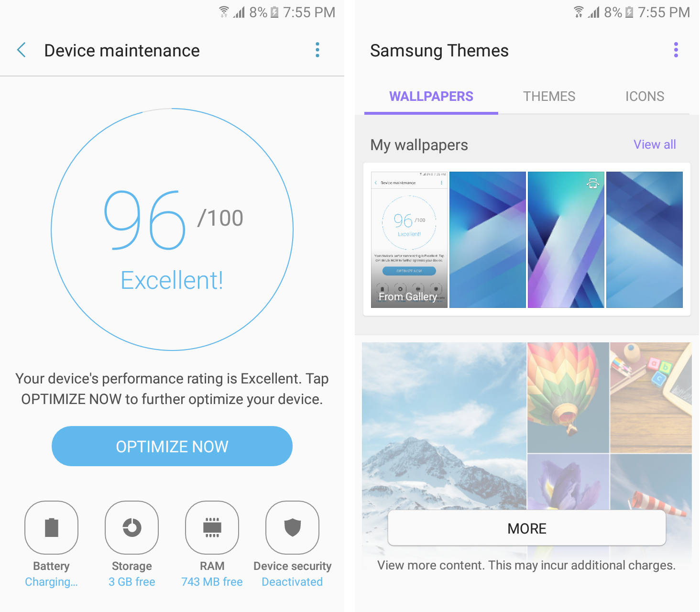This screenshot has height=612, width=700.
Task: Open the View all wallpapers link
Action: (x=655, y=144)
